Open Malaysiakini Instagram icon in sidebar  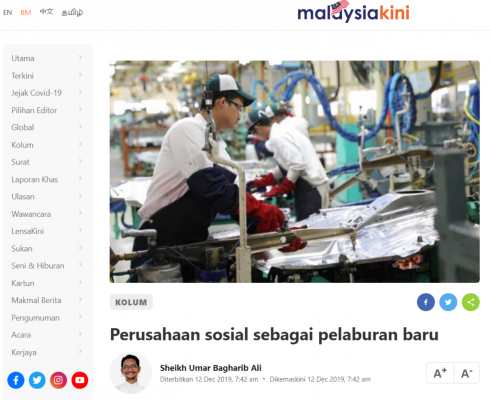coord(58,380)
